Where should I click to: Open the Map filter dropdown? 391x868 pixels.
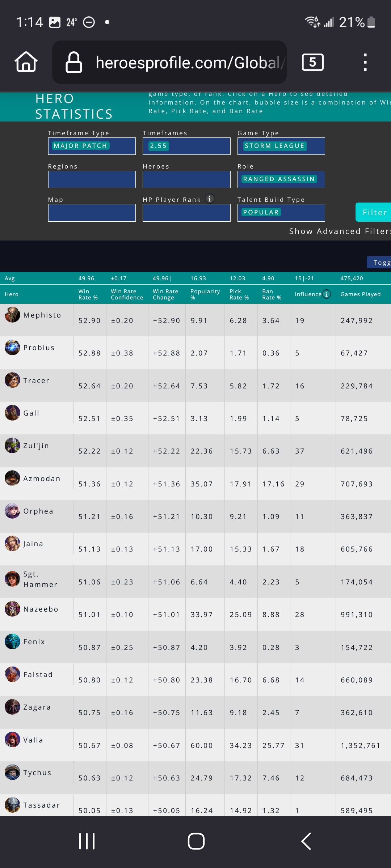tap(92, 213)
